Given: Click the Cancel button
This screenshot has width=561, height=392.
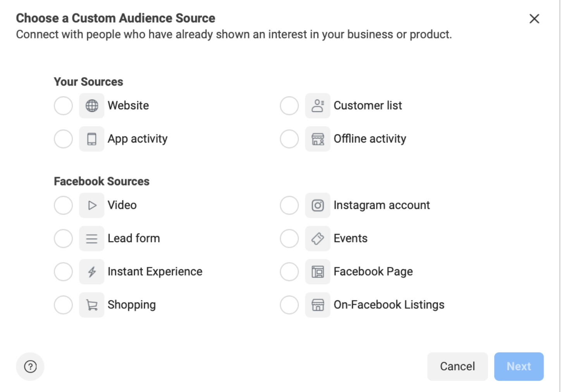Looking at the screenshot, I should click(457, 366).
